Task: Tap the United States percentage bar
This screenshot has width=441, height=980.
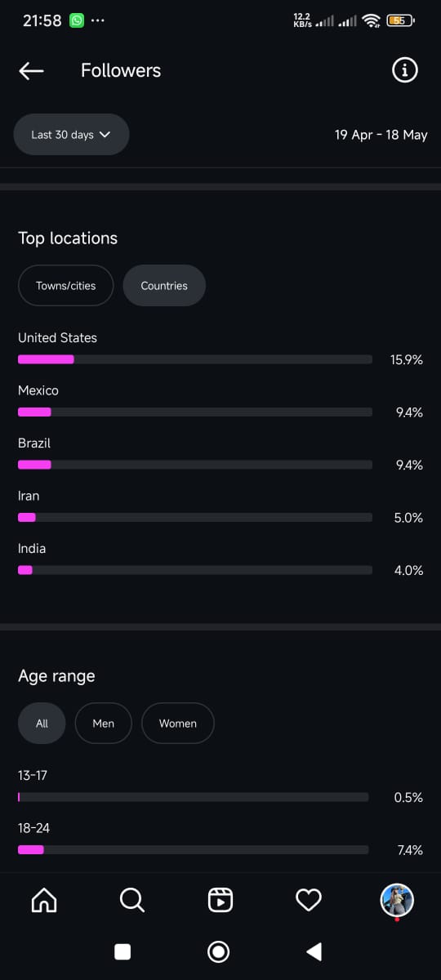Action: pyautogui.click(x=195, y=359)
